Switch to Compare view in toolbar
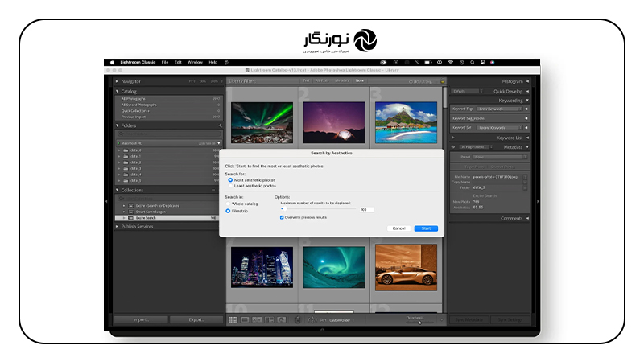644x362 pixels. pyautogui.click(x=257, y=319)
